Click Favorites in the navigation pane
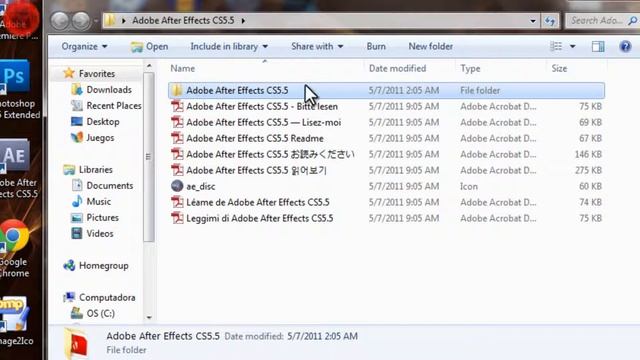This screenshot has width=640, height=360. [97, 74]
